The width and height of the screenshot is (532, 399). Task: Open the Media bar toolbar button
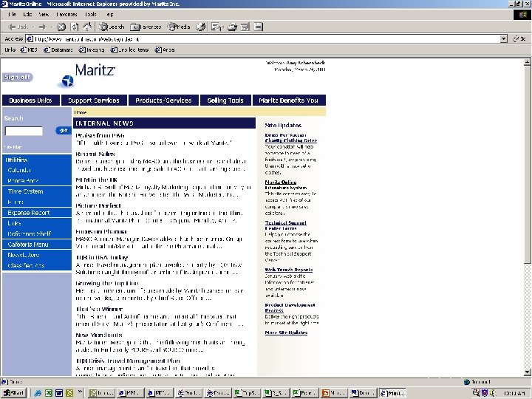pos(179,27)
